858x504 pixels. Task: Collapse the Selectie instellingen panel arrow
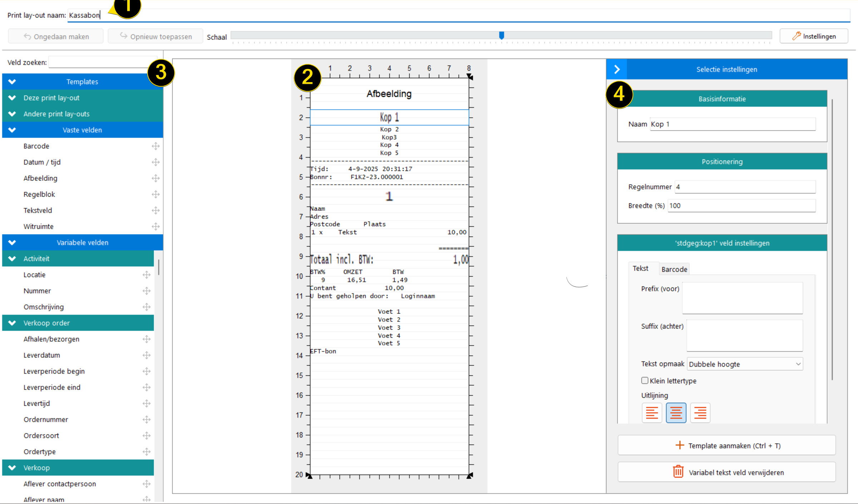(617, 69)
